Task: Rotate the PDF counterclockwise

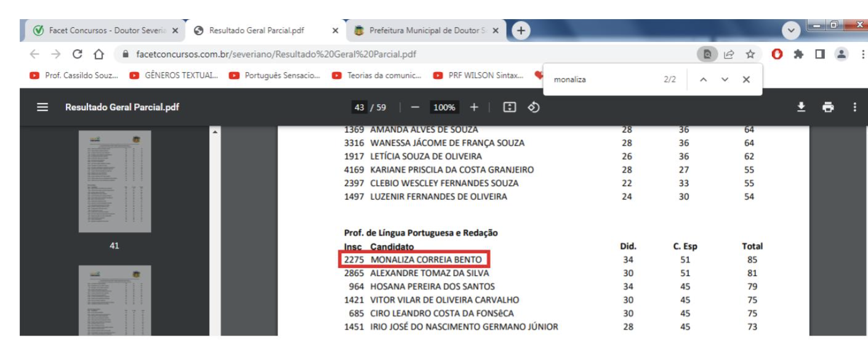Action: coord(534,107)
